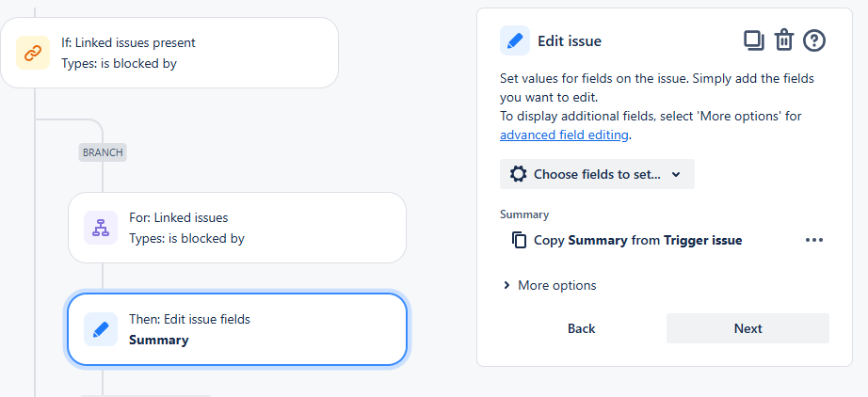Click the Copy Summary from Trigger issue value
Screen dimensions: 868x397
click(637, 240)
